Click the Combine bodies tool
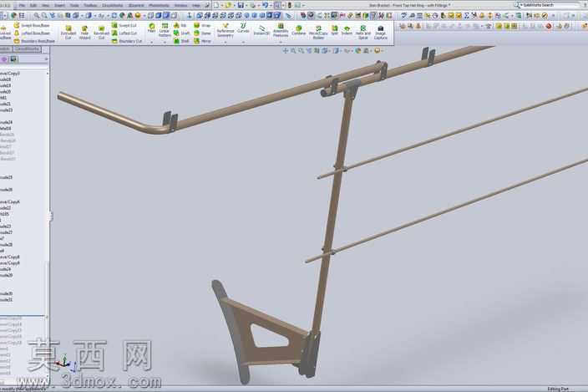This screenshot has height=392, width=588. pyautogui.click(x=299, y=30)
